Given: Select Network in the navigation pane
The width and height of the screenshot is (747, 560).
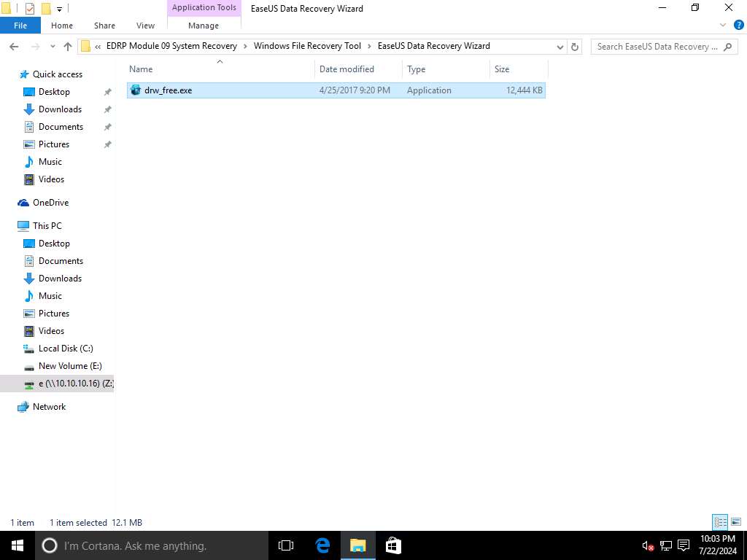Looking at the screenshot, I should pos(49,407).
